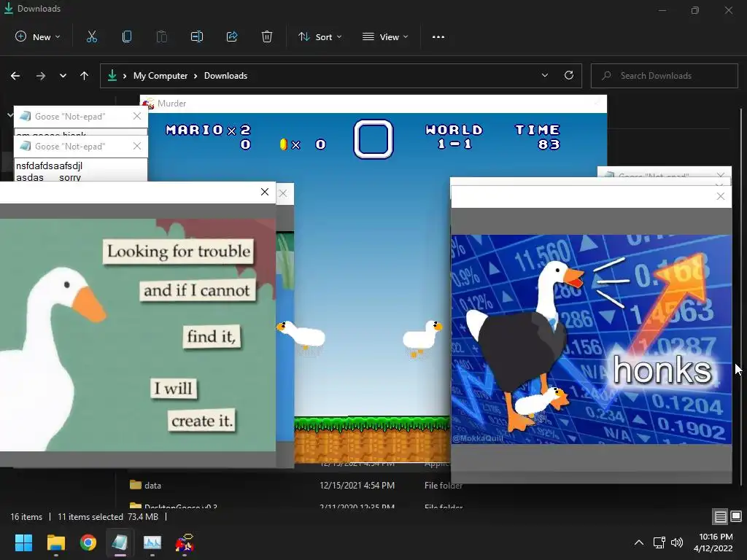Switch to details list view icon

click(720, 517)
